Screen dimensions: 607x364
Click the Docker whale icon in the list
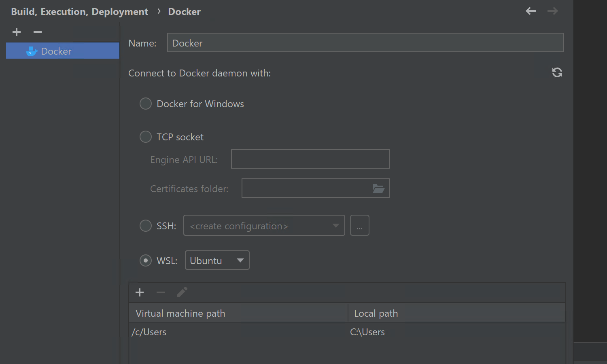(x=32, y=51)
